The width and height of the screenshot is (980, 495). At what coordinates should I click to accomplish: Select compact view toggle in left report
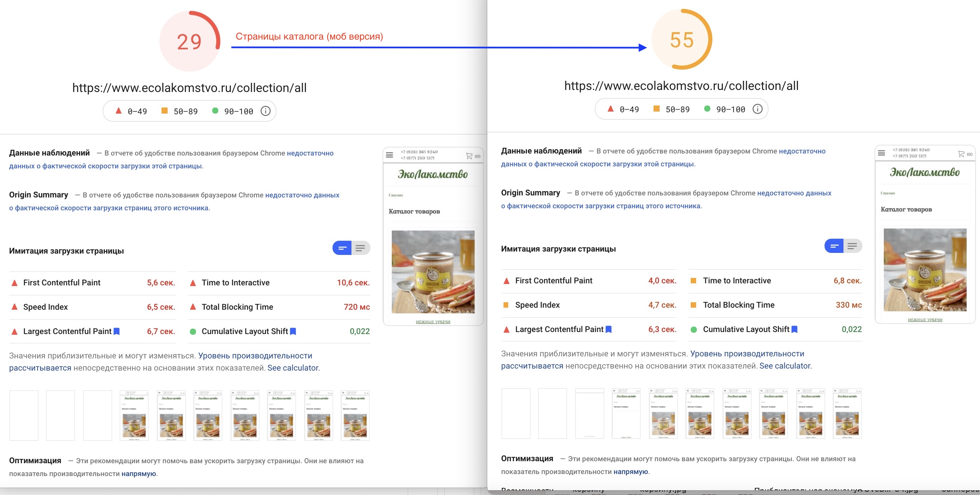point(342,248)
